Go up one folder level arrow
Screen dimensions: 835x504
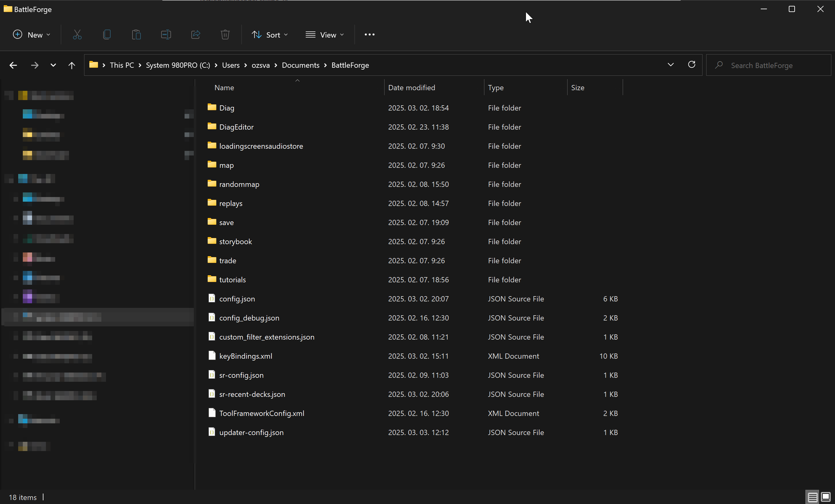click(71, 65)
